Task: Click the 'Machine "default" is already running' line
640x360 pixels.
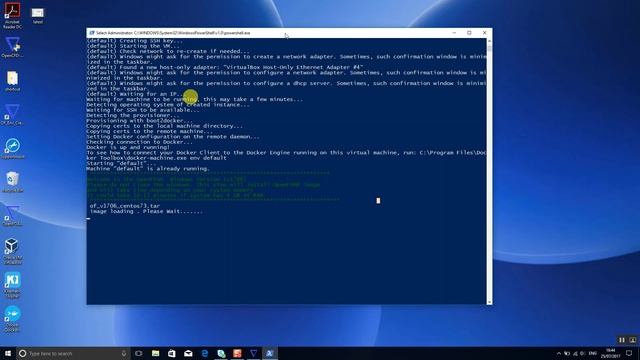Action: (x=148, y=169)
